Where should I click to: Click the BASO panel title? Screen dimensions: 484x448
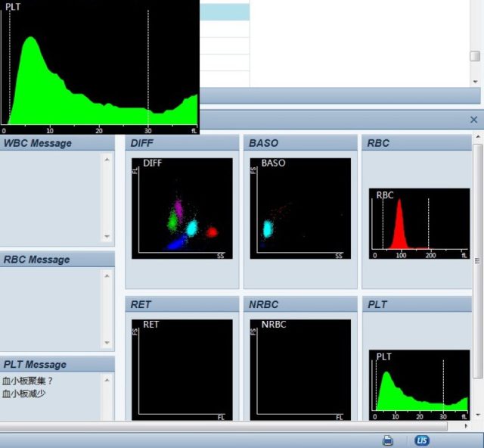pyautogui.click(x=264, y=143)
